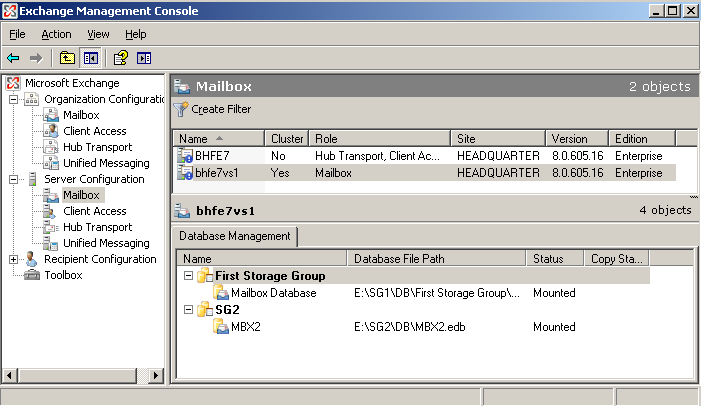Click the console tree scrollbar left arrow
Viewport: 701px width, 406px height.
click(10, 375)
